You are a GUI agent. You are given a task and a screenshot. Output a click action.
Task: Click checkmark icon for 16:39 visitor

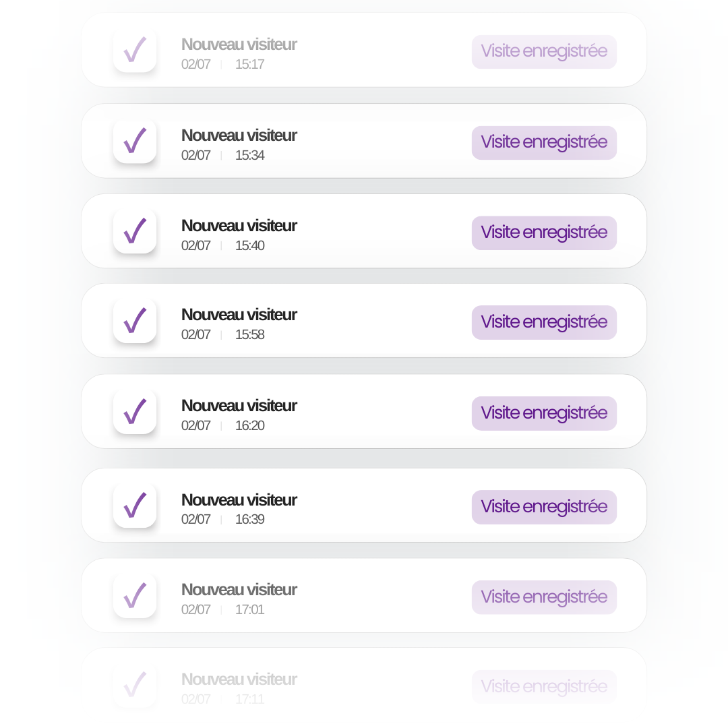[135, 506]
